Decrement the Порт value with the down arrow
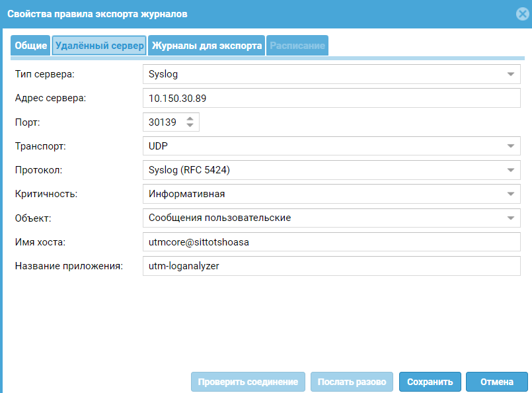 click(190, 125)
